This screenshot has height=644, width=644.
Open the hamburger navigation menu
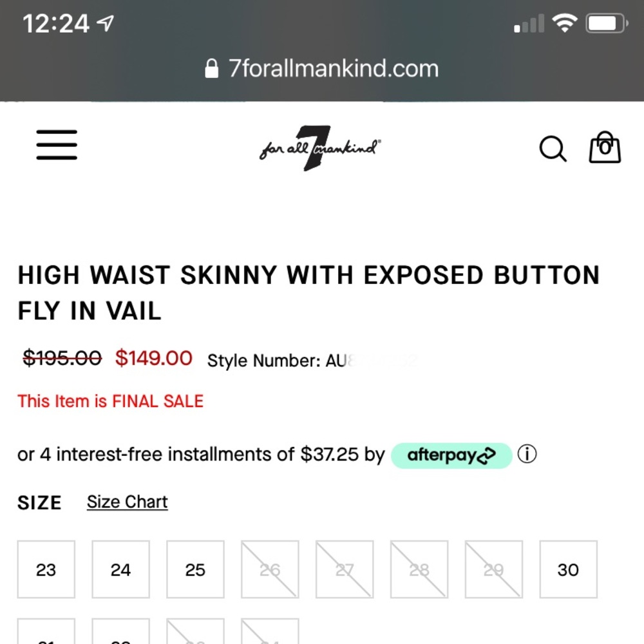(57, 145)
